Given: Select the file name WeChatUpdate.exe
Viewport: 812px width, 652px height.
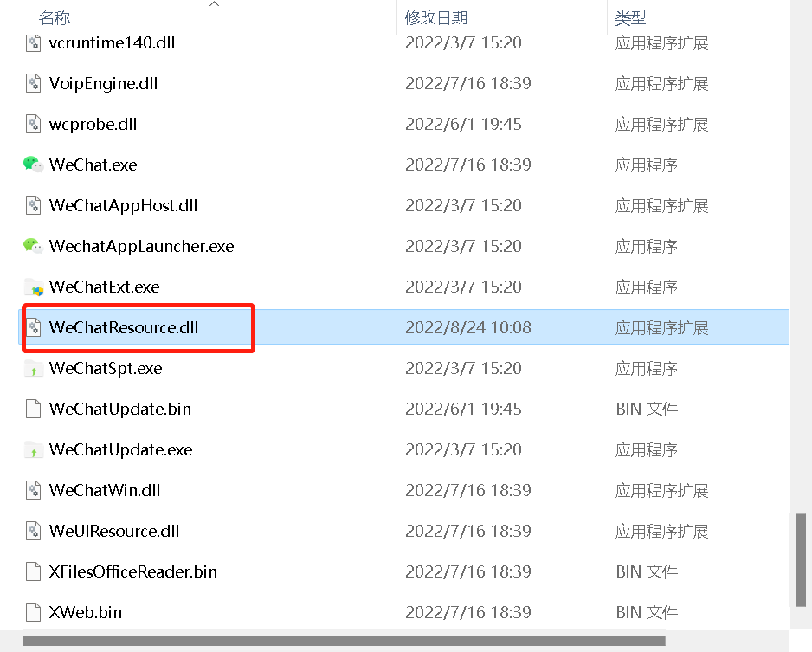Looking at the screenshot, I should click(x=120, y=449).
